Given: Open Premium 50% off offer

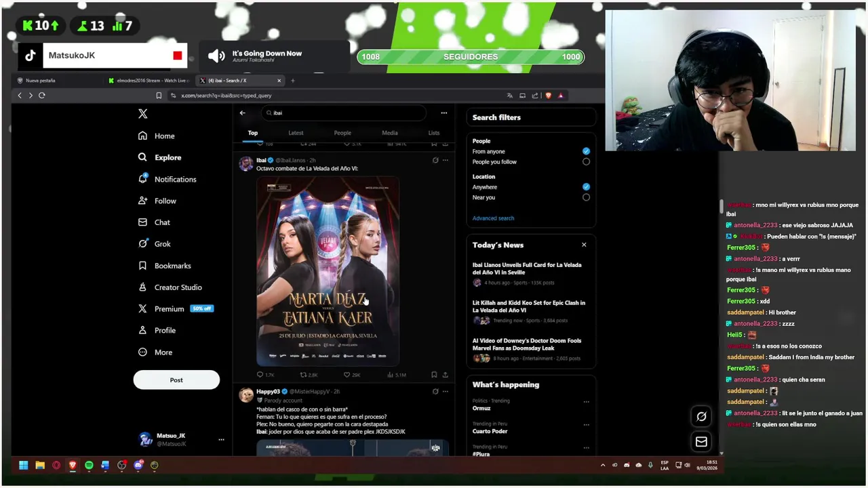Looking at the screenshot, I should pyautogui.click(x=176, y=308).
